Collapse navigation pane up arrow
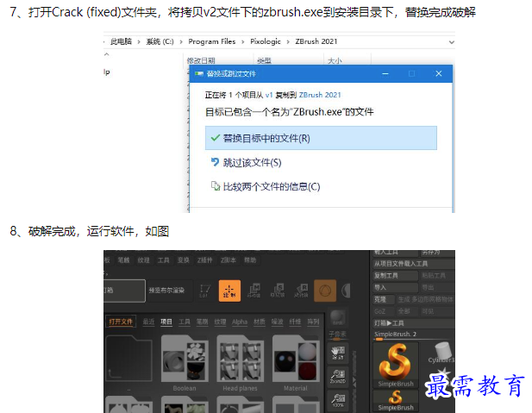 [x=107, y=54]
